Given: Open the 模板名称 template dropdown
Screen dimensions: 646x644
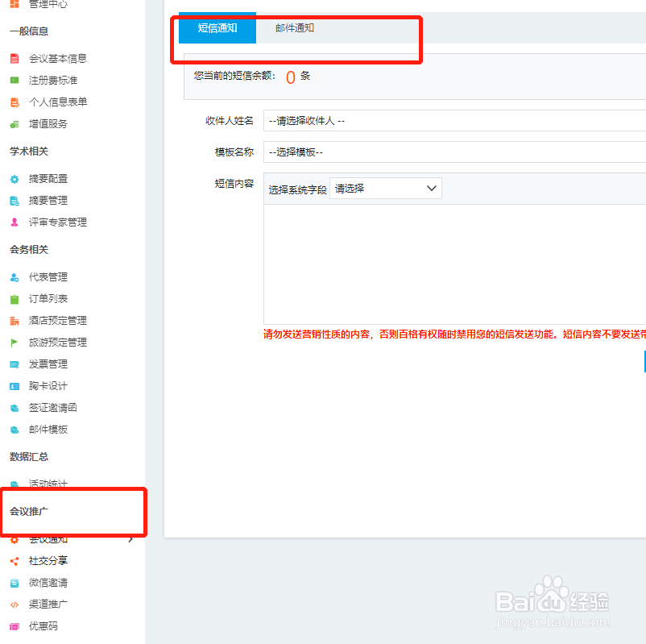Looking at the screenshot, I should pos(451,152).
